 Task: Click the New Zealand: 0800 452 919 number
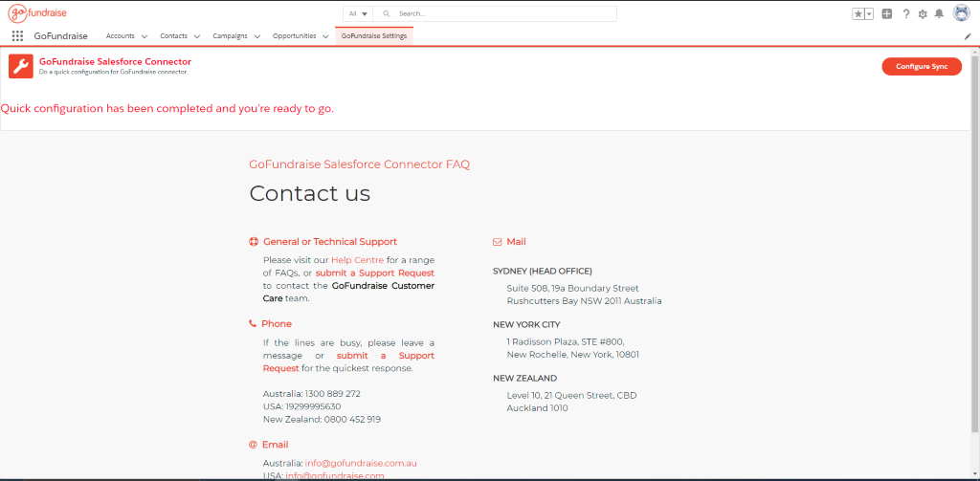322,420
